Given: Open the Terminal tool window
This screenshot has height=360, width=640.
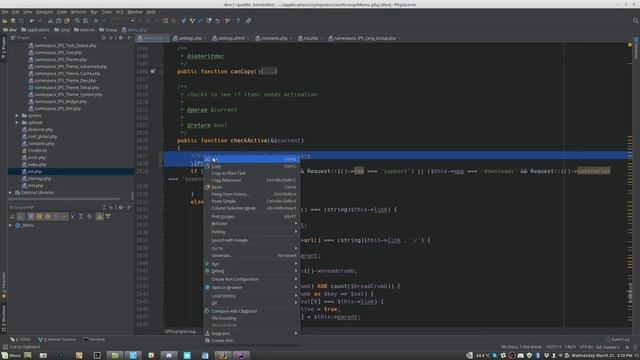Looking at the screenshot, I should coord(94,340).
